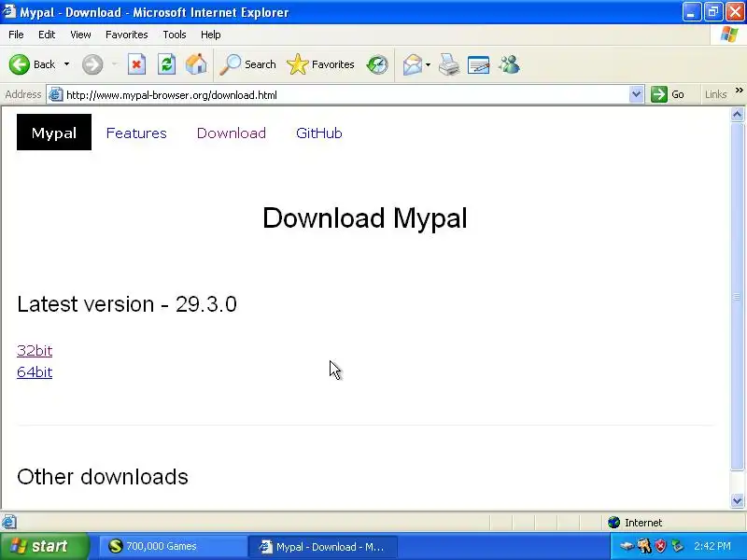Open the Search pane magnifier

click(x=247, y=64)
